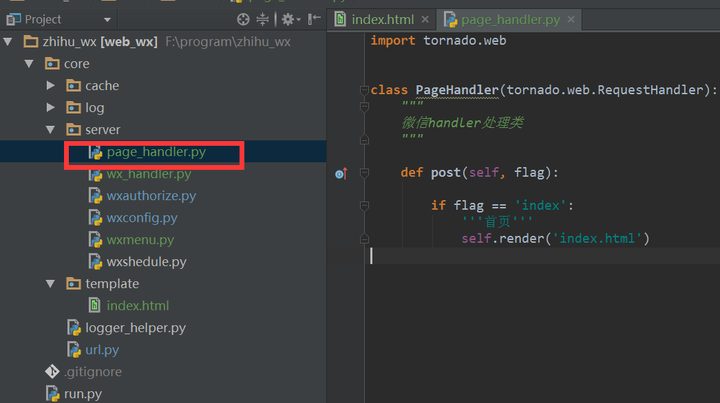Click Python icon next to wxauthorize.py
This screenshot has width=720, height=403.
(95, 196)
